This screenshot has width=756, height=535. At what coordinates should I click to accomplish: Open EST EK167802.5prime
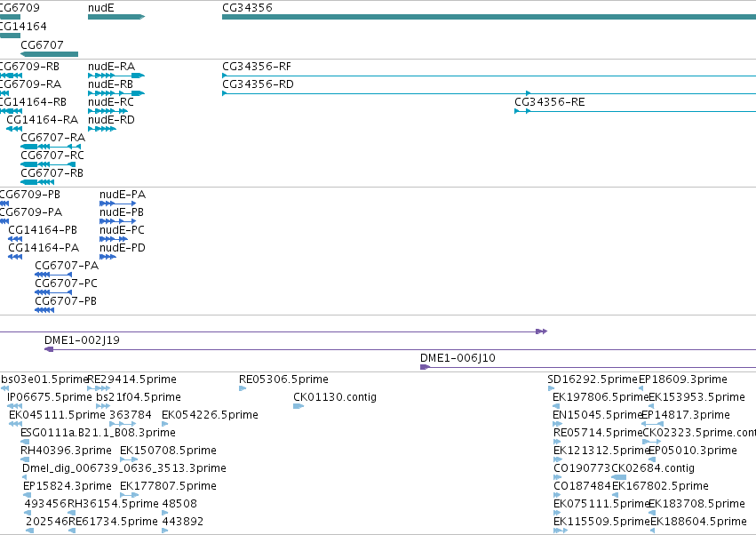[660, 486]
